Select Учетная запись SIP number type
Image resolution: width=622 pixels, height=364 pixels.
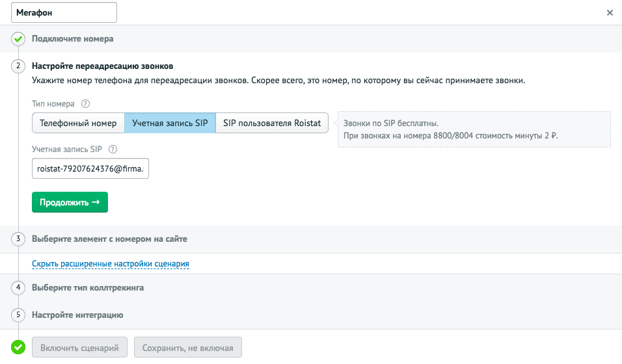pyautogui.click(x=170, y=123)
